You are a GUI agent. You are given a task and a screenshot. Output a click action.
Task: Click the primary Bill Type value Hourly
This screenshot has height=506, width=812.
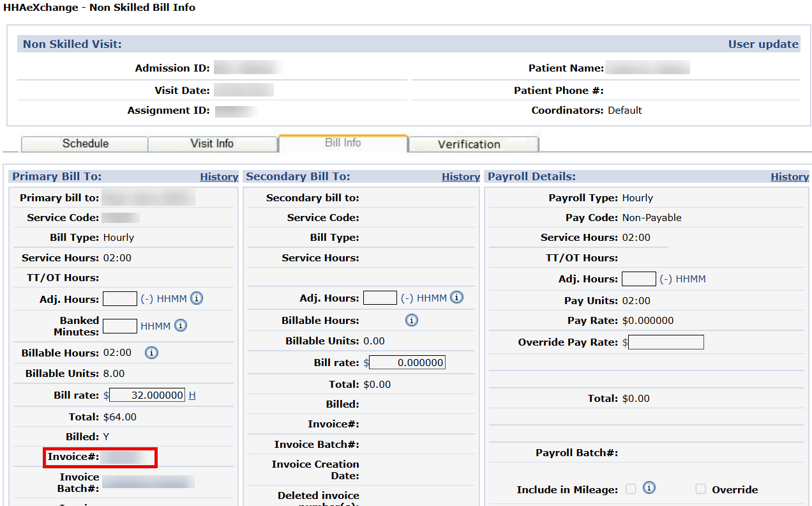pos(119,238)
